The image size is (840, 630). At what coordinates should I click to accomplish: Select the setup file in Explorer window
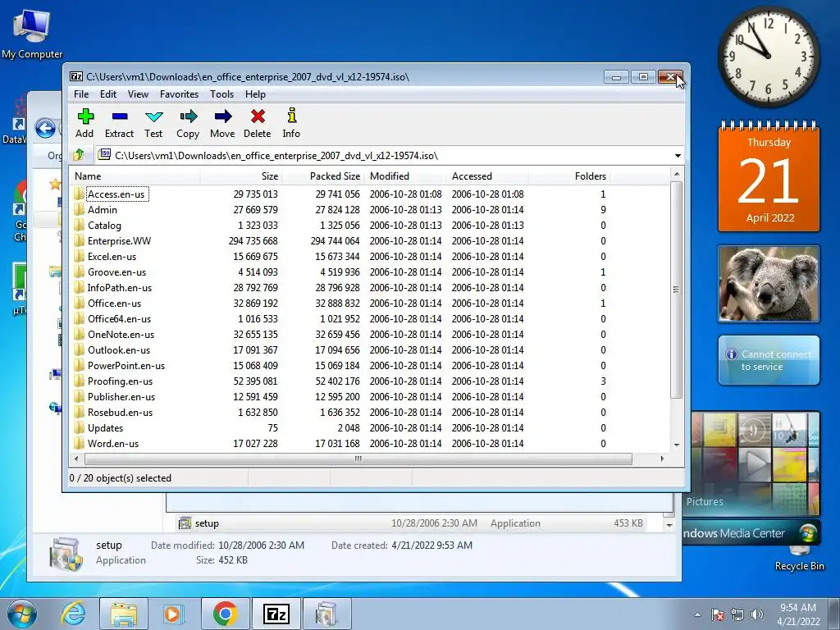click(412, 523)
